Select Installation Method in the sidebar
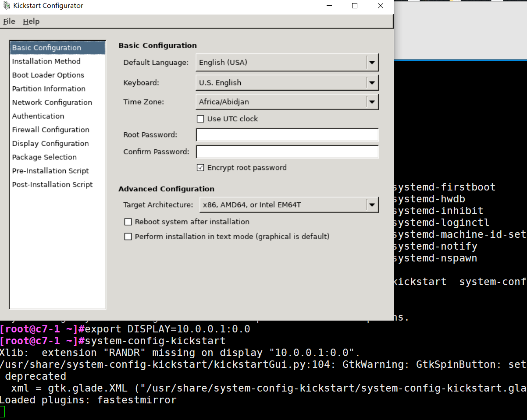Viewport: 527px width, 420px height. click(57, 61)
